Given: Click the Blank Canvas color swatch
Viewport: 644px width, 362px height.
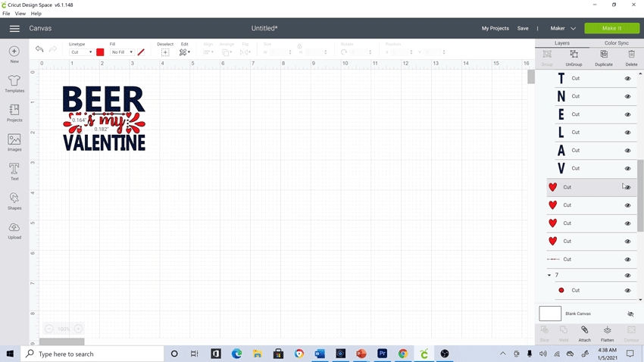Looking at the screenshot, I should point(550,314).
